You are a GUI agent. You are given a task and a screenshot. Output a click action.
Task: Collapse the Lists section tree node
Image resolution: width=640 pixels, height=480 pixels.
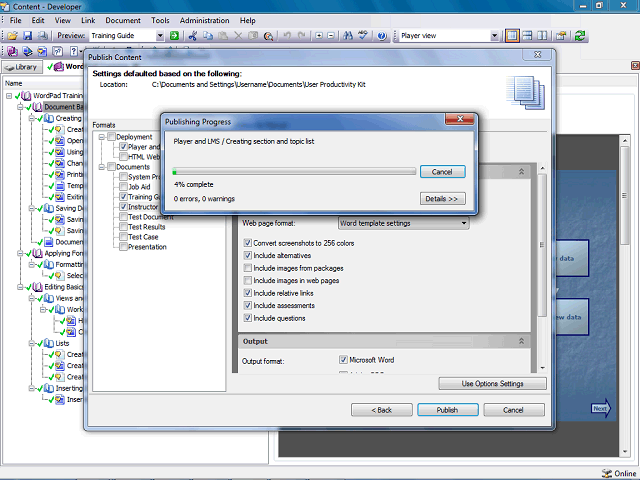[x=31, y=343]
